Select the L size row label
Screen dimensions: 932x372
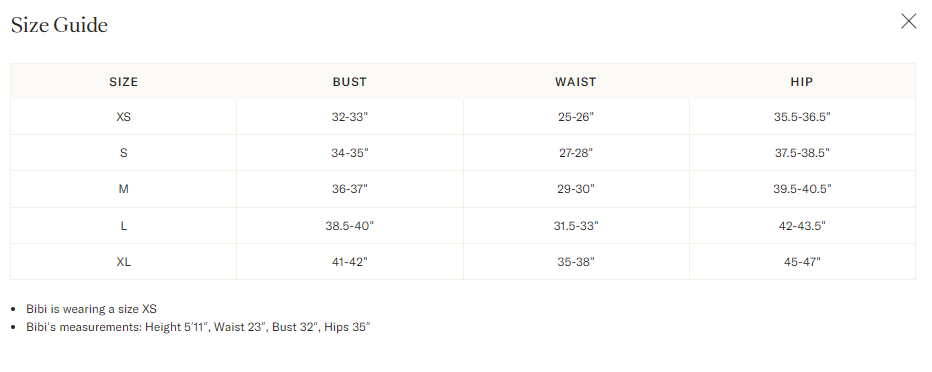pyautogui.click(x=124, y=226)
